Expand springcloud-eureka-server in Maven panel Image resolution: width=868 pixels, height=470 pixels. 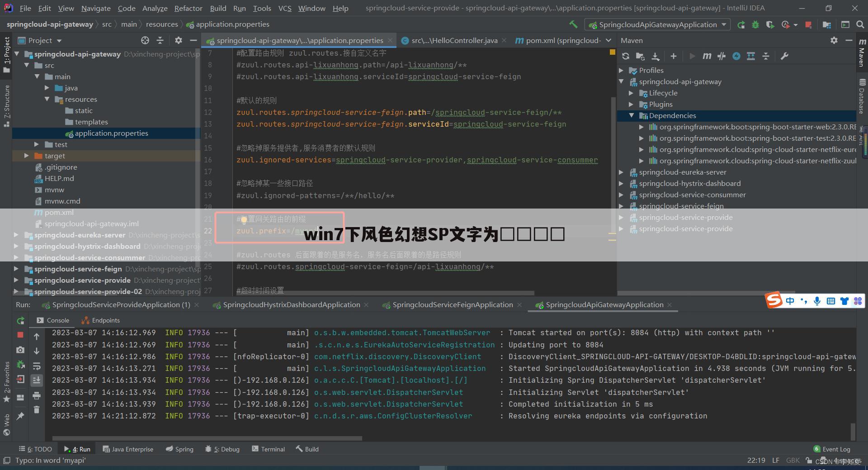click(621, 172)
